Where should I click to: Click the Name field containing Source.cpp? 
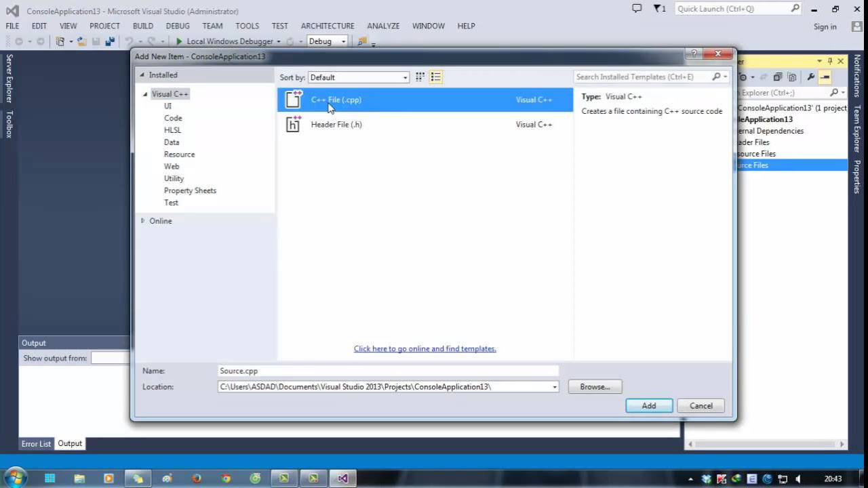point(389,371)
